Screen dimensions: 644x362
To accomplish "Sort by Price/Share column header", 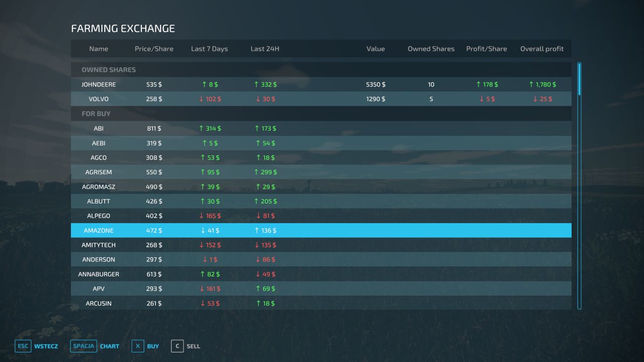I will (x=154, y=49).
